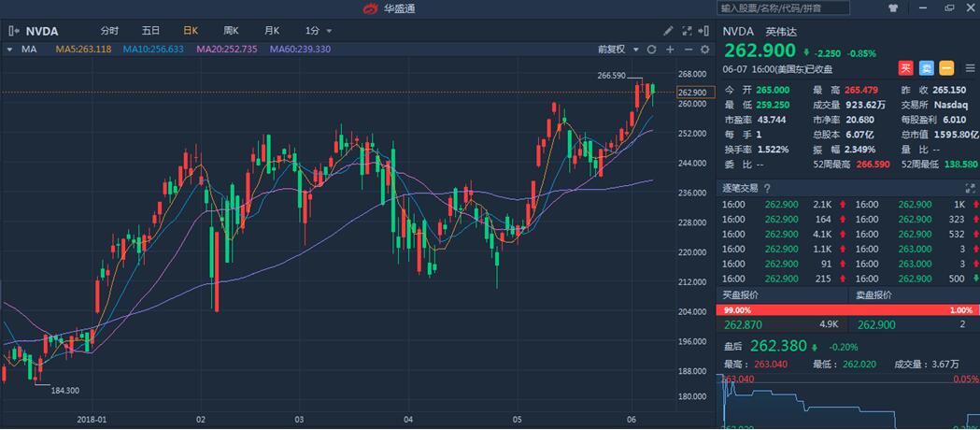
Task: Open the 前复权 adjustment dropdown
Action: (x=618, y=50)
